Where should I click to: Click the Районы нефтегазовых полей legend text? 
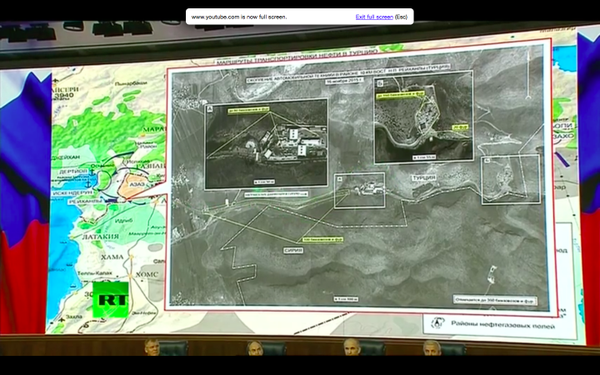point(503,325)
